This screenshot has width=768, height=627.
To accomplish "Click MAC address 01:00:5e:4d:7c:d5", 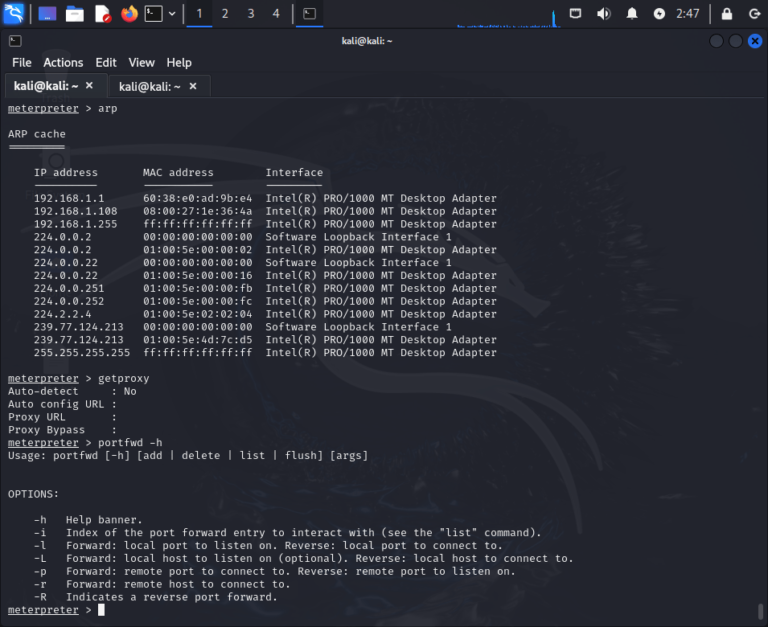I will tap(198, 340).
